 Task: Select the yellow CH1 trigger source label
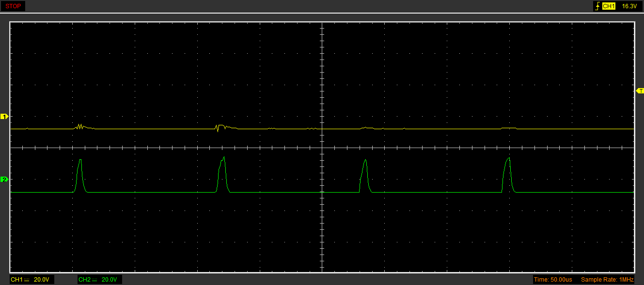(609, 6)
